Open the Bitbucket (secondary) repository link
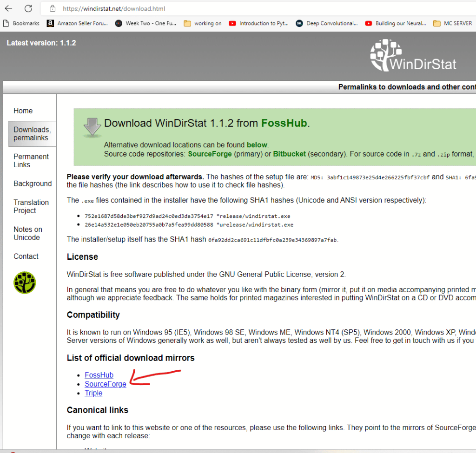Screen dimensions: 476x453 click(x=289, y=154)
